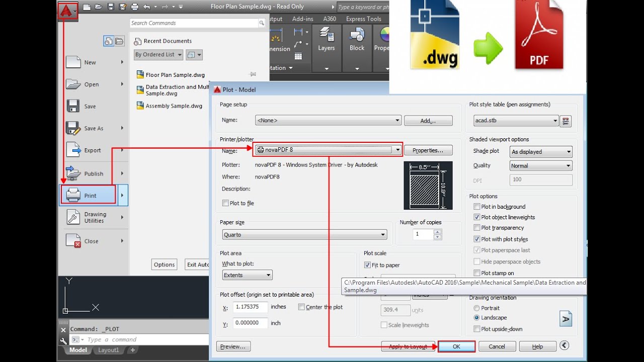Open the Export menu item
Screen dimensions: 644x362
tap(95, 150)
